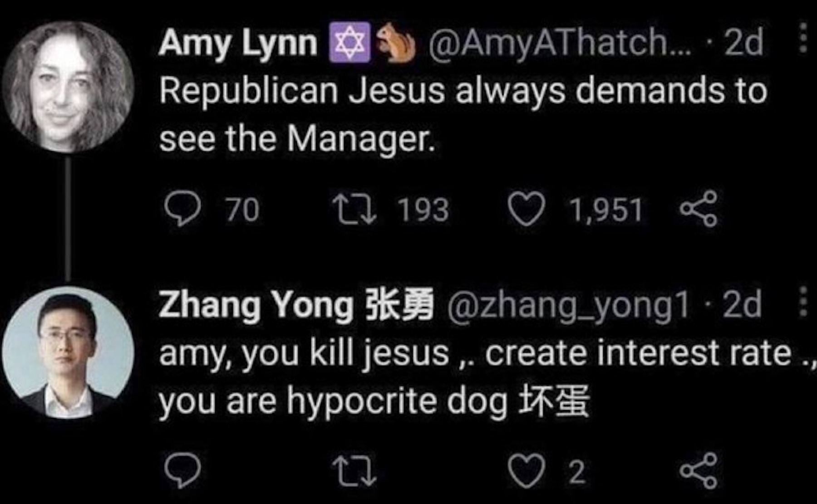Click the 1,951 likes count
The image size is (817, 504).
(605, 210)
